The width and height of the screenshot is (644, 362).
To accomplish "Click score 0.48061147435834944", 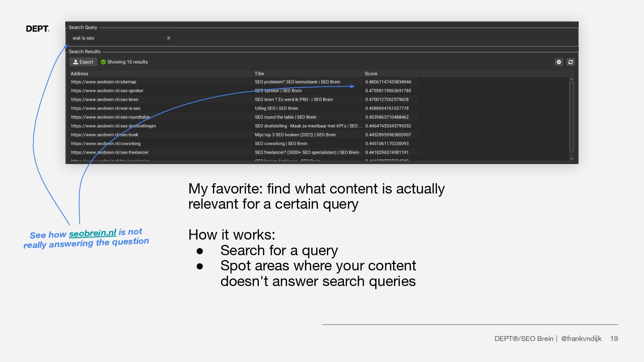I will click(388, 82).
